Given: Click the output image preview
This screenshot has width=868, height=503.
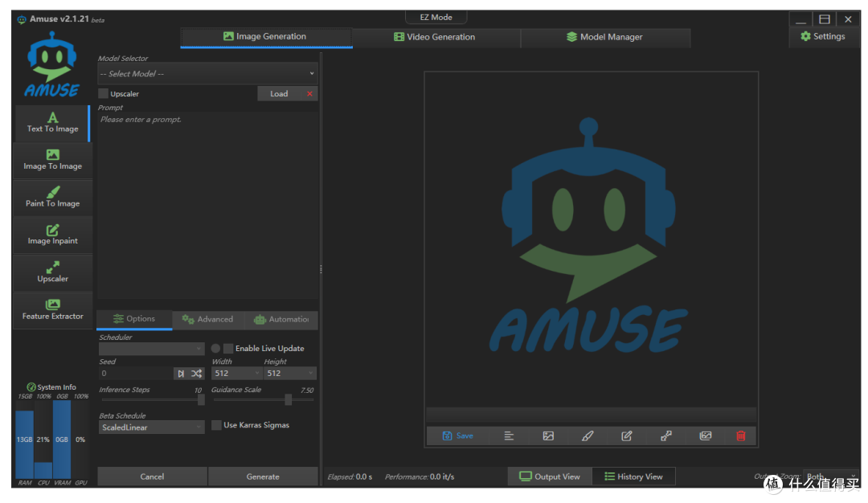Looking at the screenshot, I should tap(591, 239).
